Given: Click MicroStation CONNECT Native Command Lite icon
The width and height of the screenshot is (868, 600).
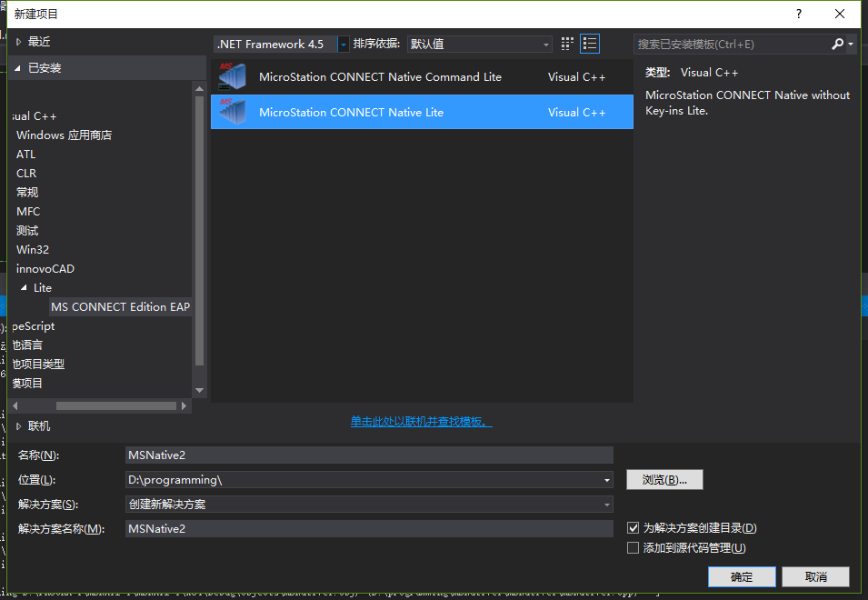Looking at the screenshot, I should pyautogui.click(x=232, y=77).
